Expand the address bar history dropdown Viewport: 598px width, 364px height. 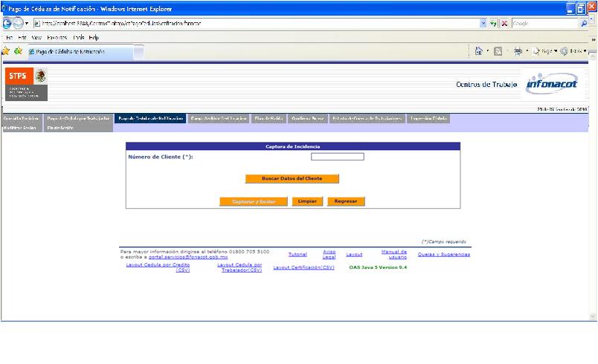[x=483, y=23]
